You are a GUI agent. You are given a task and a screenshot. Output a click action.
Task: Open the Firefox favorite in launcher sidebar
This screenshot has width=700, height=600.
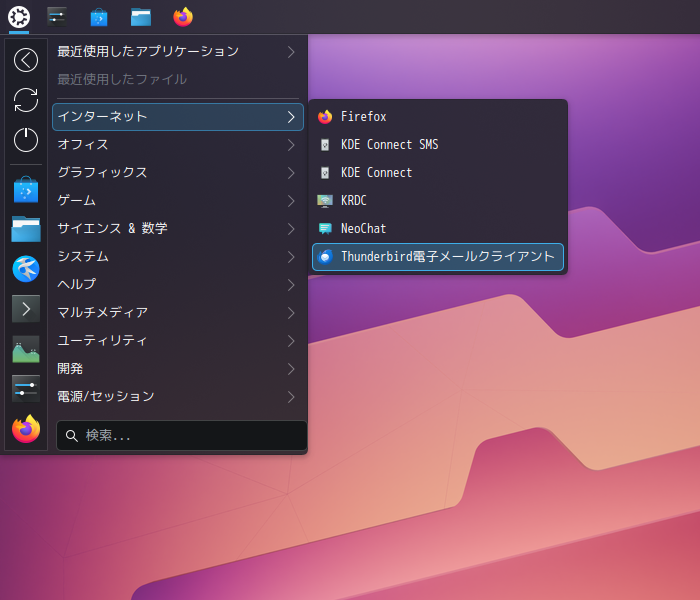tap(26, 429)
